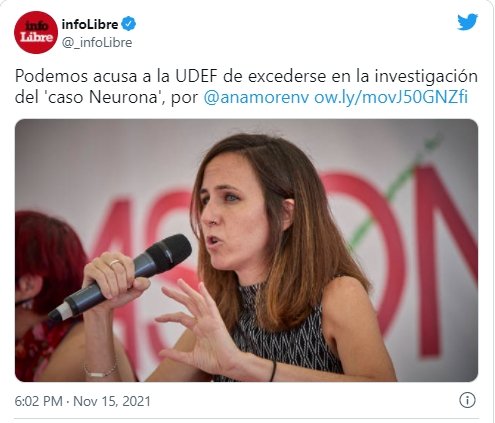Viewport: 495px width, 423px height.
Task: Open the Twitter ads info icon
Action: [x=467, y=400]
